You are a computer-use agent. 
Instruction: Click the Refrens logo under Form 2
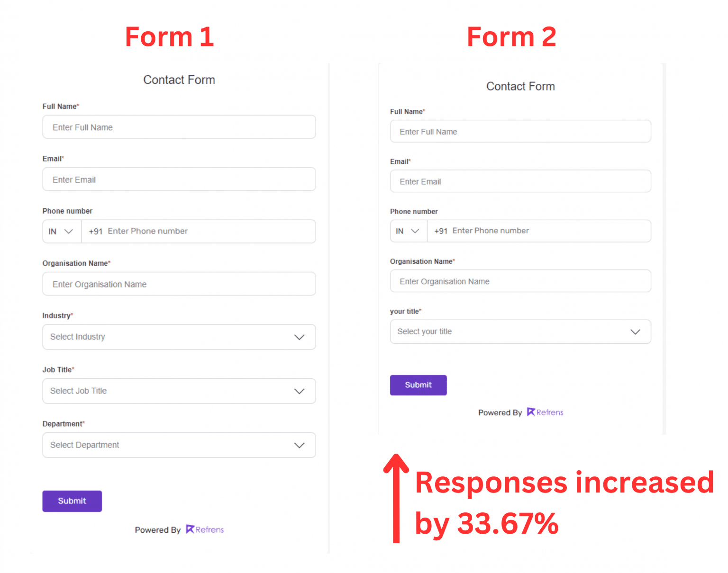[x=544, y=412]
